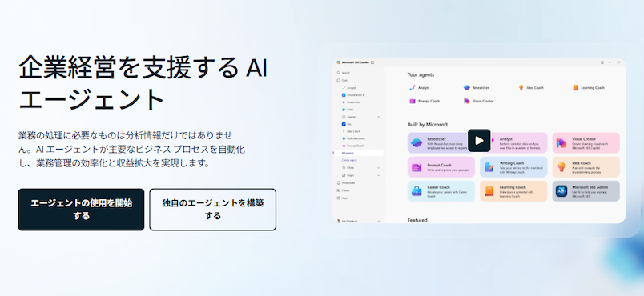Click the Built by Microsoft heading
Image resolution: width=644 pixels, height=296 pixels.
point(428,124)
